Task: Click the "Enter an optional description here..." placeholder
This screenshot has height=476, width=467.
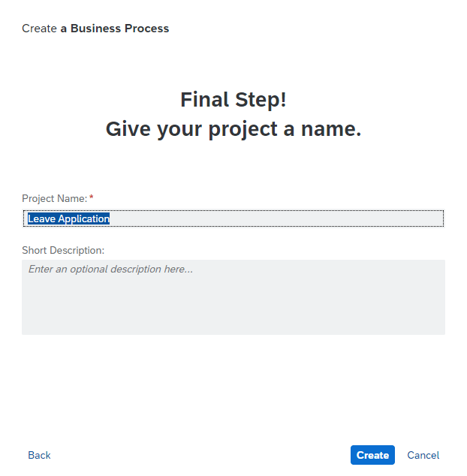Action: coord(110,269)
